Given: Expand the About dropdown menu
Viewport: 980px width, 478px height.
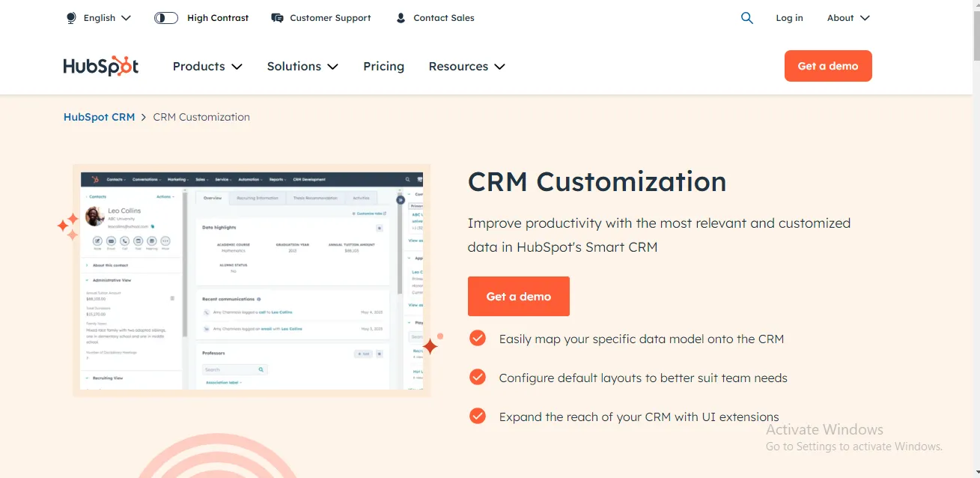Looking at the screenshot, I should (x=848, y=18).
